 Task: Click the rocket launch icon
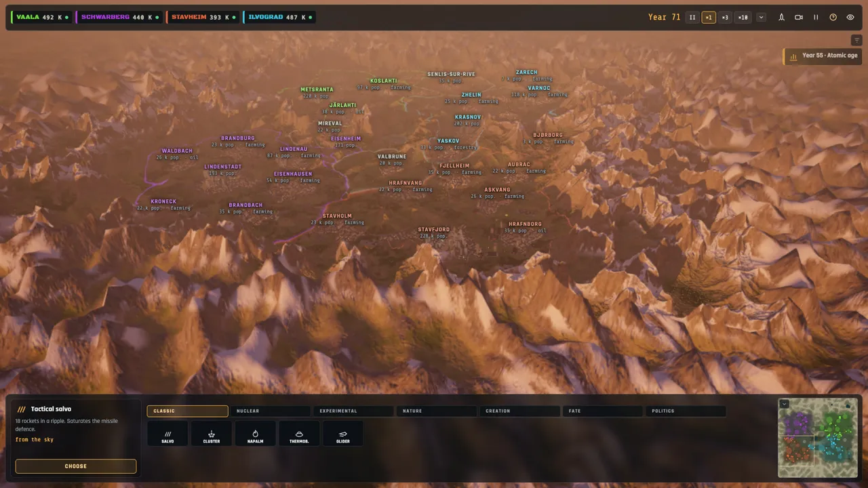coord(781,18)
